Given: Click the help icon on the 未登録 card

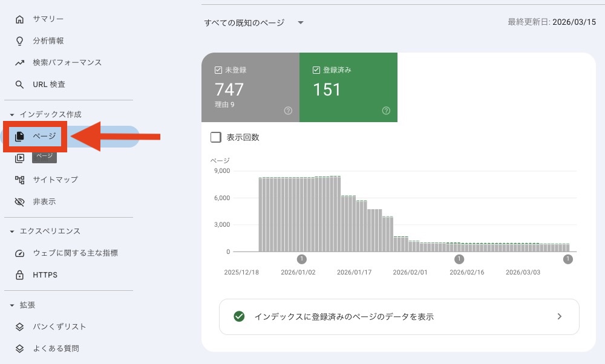Looking at the screenshot, I should coord(288,111).
